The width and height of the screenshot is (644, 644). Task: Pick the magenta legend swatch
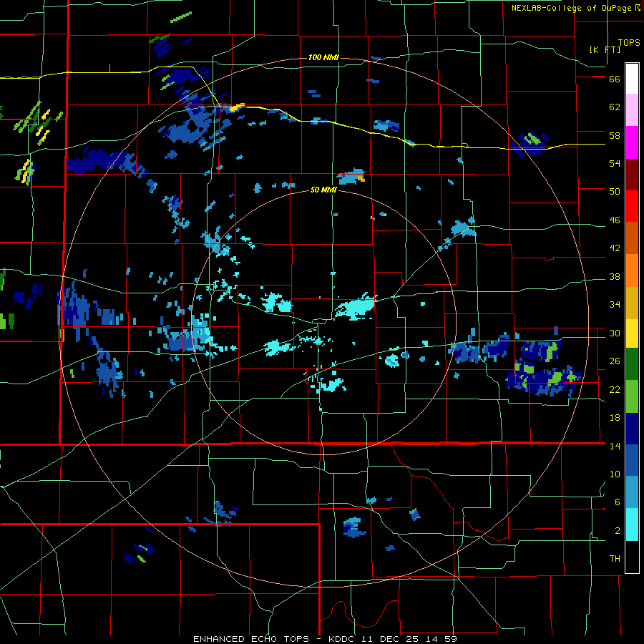[x=632, y=142]
